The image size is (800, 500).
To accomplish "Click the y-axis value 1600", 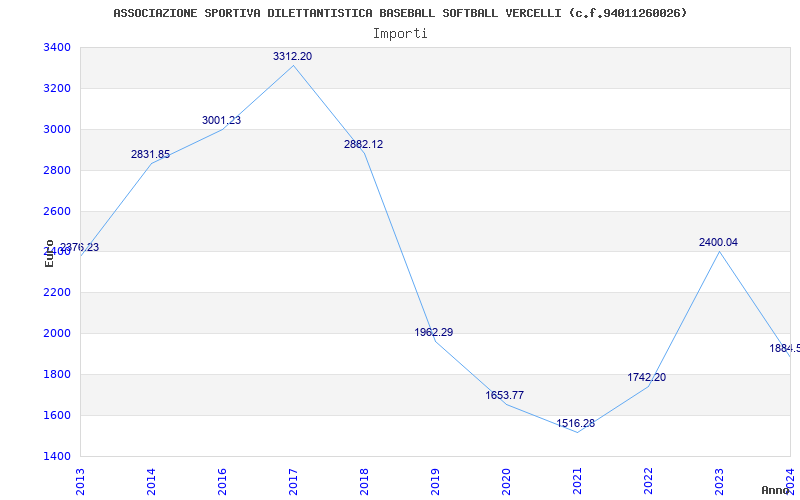I will pos(57,415).
